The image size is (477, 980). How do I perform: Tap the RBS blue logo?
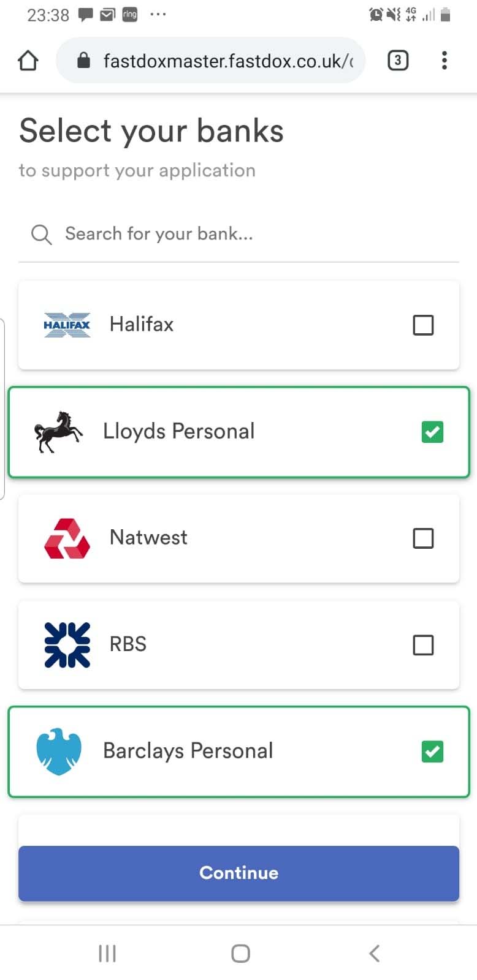(x=67, y=645)
